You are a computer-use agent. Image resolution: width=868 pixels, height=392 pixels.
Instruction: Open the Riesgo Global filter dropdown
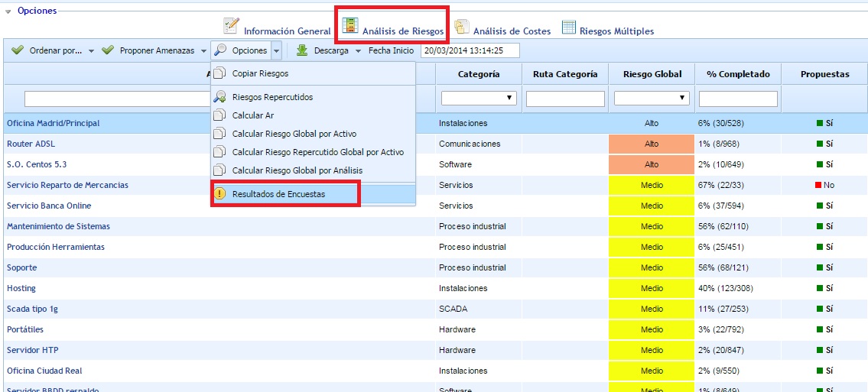tap(652, 99)
